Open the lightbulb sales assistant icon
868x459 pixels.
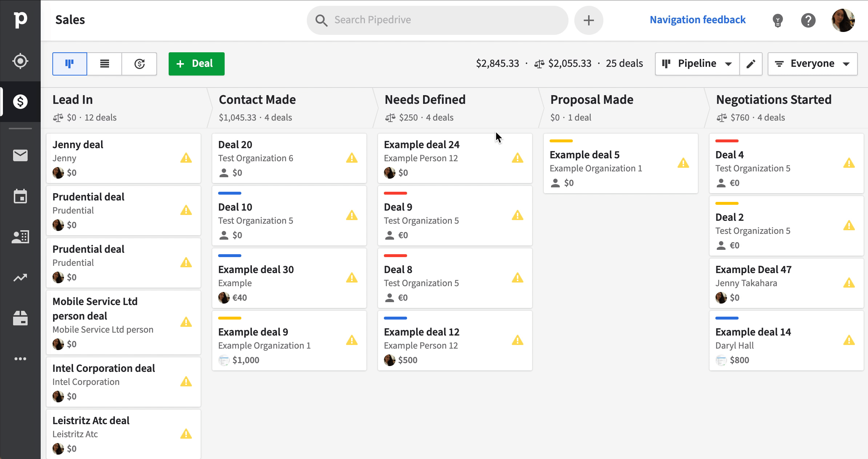coord(777,20)
